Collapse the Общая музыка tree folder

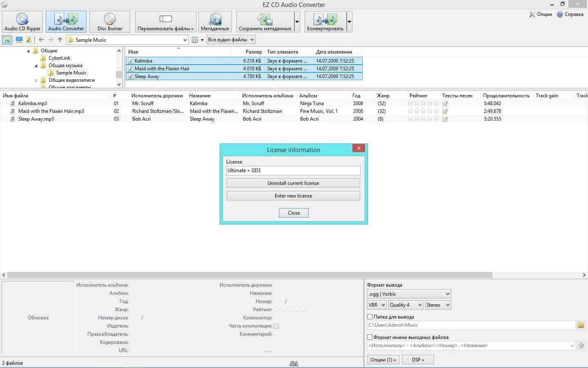coord(36,66)
